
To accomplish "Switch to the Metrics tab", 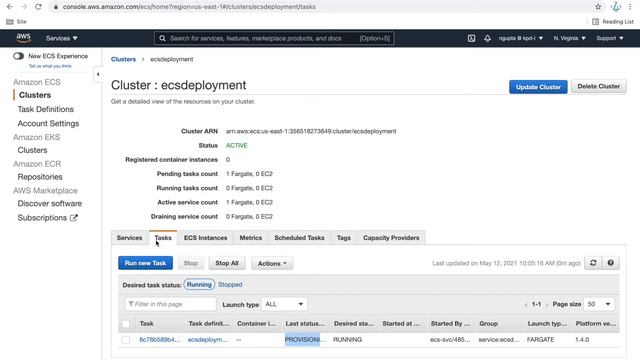I will 251,238.
